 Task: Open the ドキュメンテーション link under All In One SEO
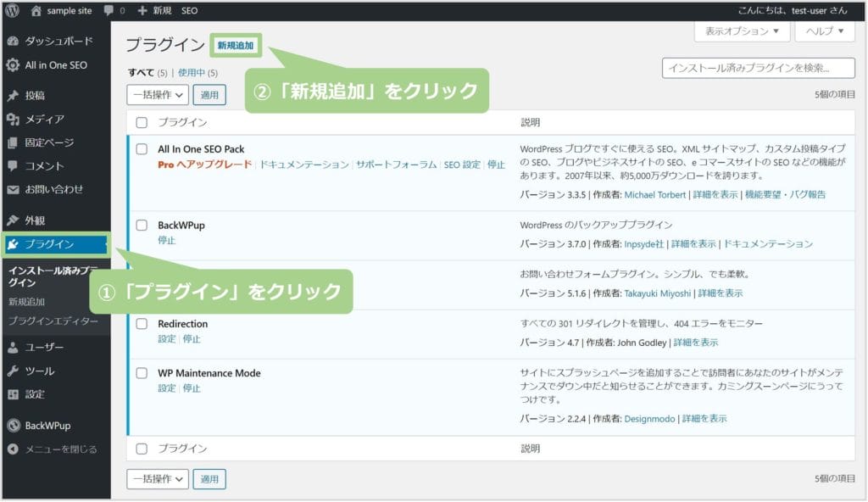point(304,165)
